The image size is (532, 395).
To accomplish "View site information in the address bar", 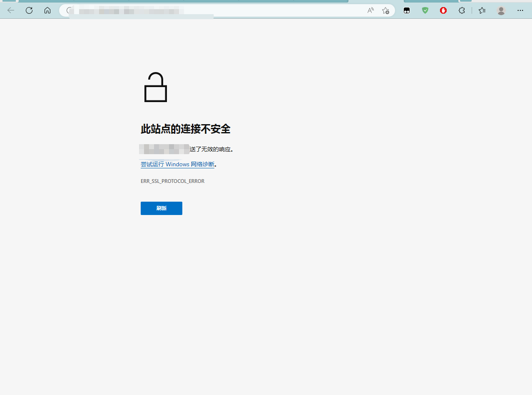I will pos(69,10).
